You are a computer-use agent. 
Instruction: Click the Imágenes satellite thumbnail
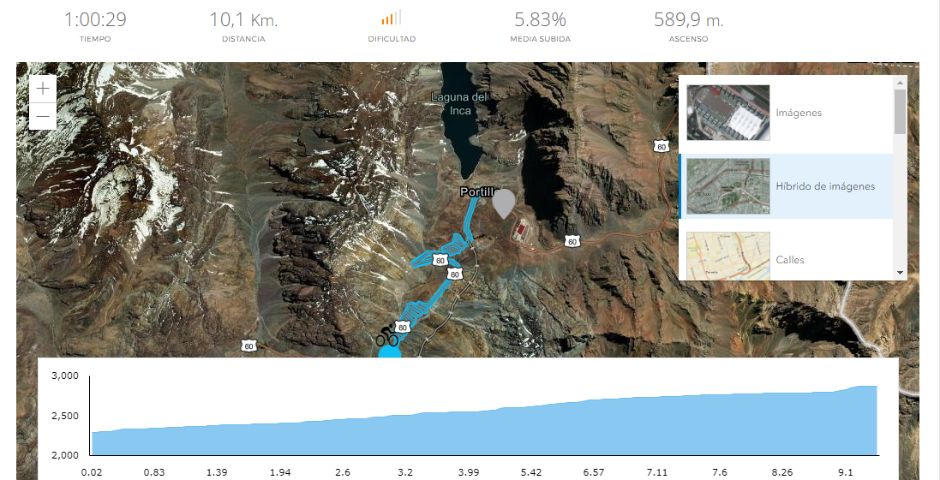728,113
